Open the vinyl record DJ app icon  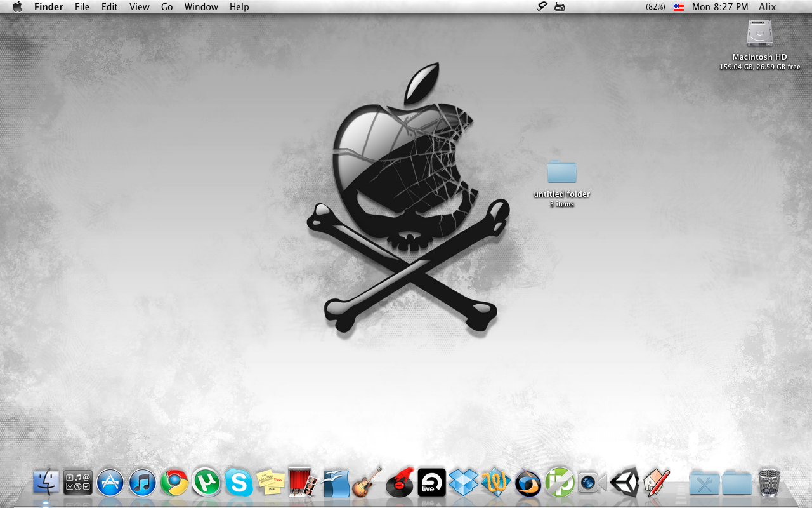[x=400, y=483]
